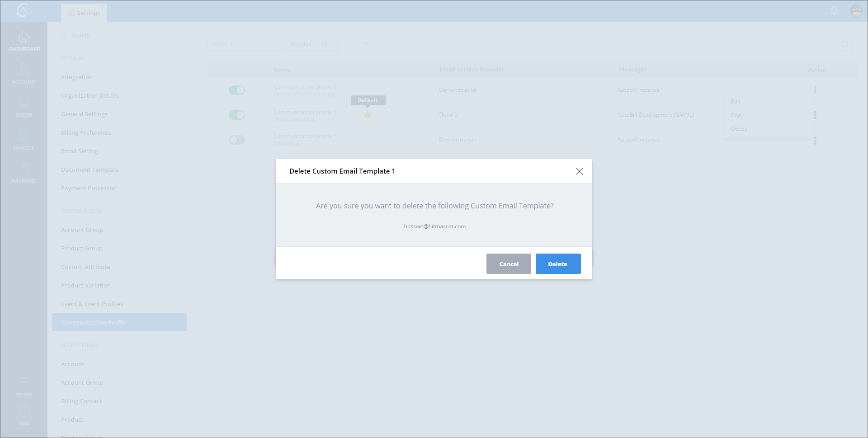Disable the Communication profile 3 toggle
This screenshot has width=868, height=438.
click(236, 90)
